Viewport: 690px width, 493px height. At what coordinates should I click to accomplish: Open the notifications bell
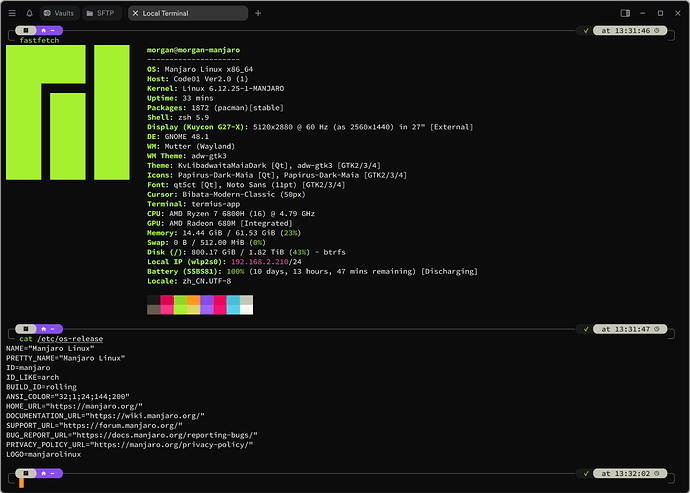tap(29, 13)
